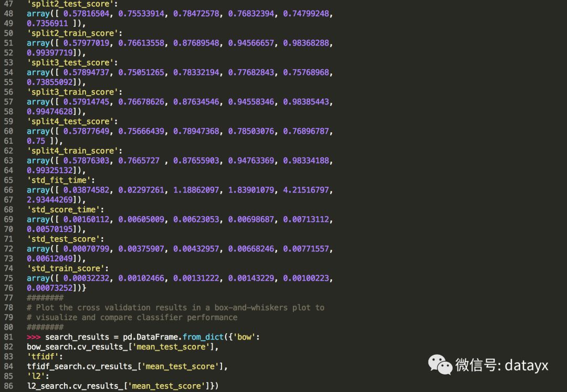The height and width of the screenshot is (392, 567).
Task: Click the value 0.98368288 on line 51
Action: pyautogui.click(x=306, y=43)
